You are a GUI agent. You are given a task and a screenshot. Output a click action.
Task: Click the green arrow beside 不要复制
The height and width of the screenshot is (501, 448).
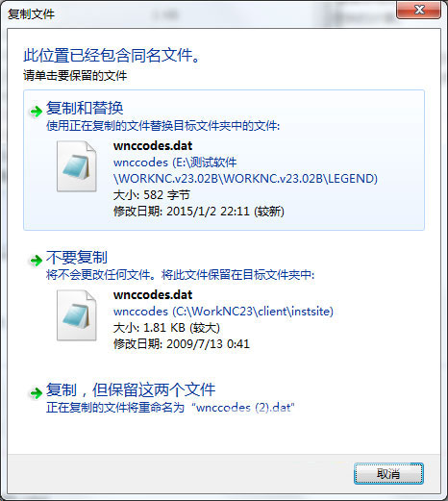click(x=36, y=260)
